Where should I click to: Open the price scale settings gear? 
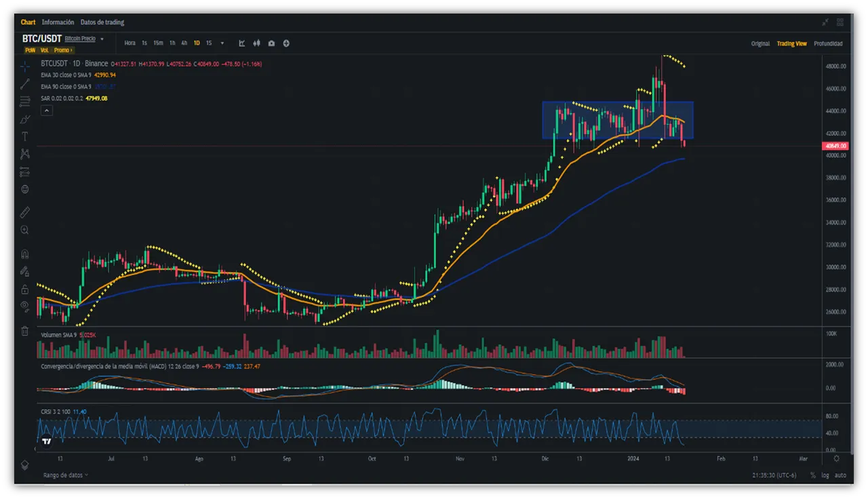(x=835, y=458)
